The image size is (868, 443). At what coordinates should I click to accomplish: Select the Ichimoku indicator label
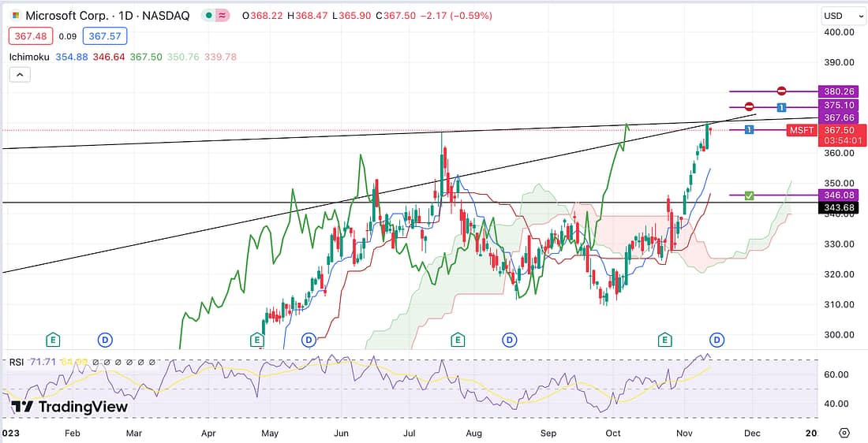pyautogui.click(x=29, y=57)
